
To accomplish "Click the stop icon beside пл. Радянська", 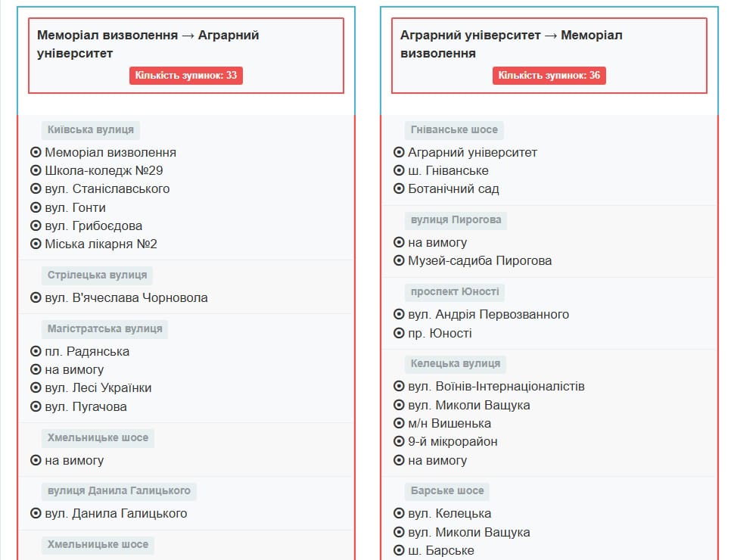I will 36,351.
